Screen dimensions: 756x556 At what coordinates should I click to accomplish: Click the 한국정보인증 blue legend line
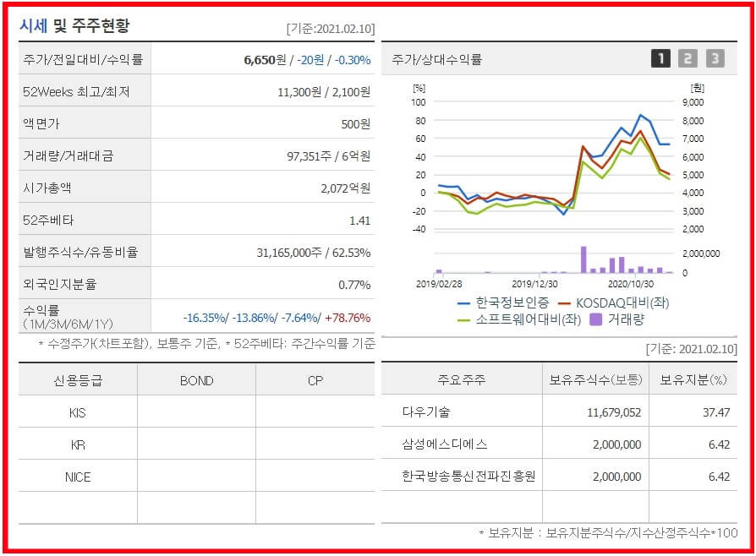(463, 303)
